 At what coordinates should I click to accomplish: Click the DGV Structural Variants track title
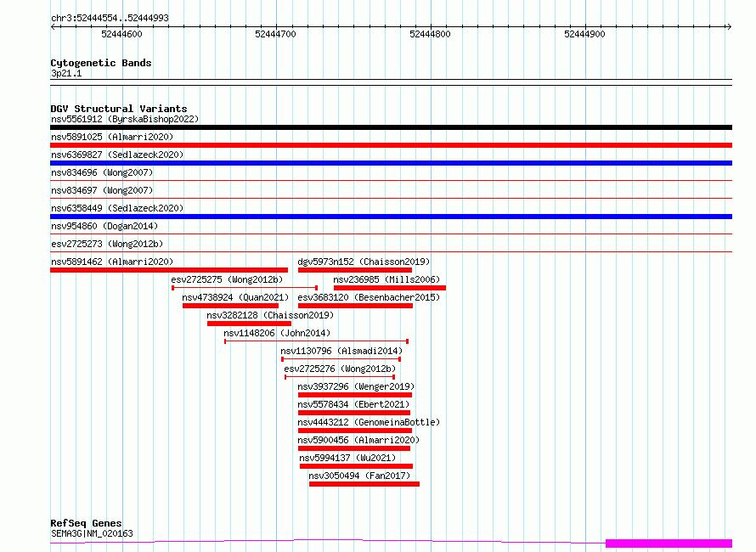(119, 109)
